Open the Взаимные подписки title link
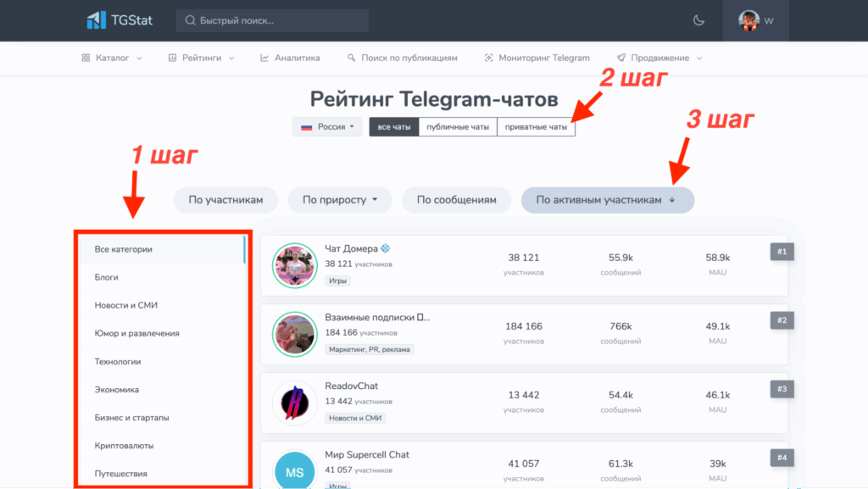868x489 pixels. tap(377, 317)
